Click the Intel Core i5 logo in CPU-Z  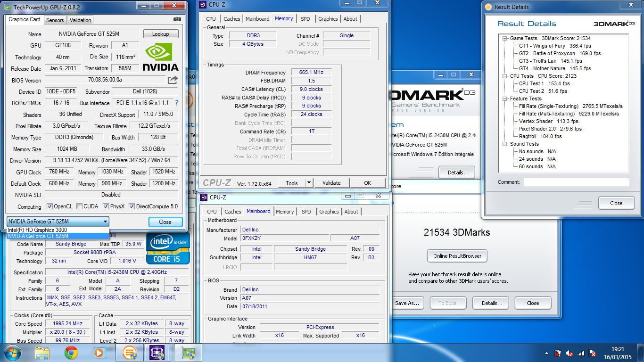pos(168,248)
